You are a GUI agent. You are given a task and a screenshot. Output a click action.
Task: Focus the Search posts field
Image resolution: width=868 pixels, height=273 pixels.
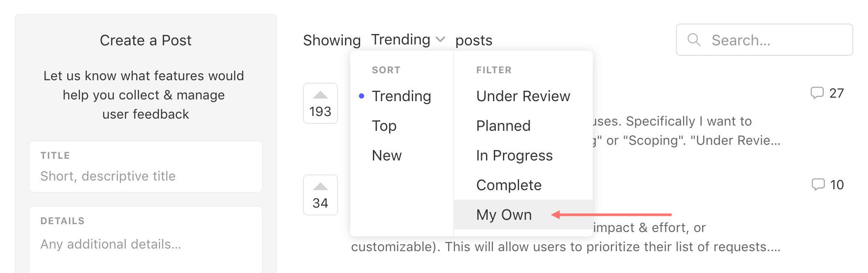coord(764,40)
